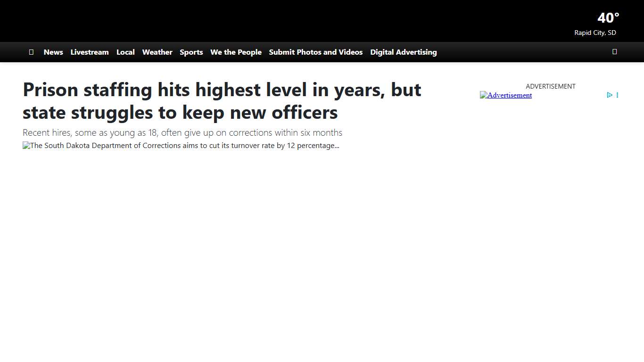
Task: Select the Sports navigation item
Action: [191, 52]
